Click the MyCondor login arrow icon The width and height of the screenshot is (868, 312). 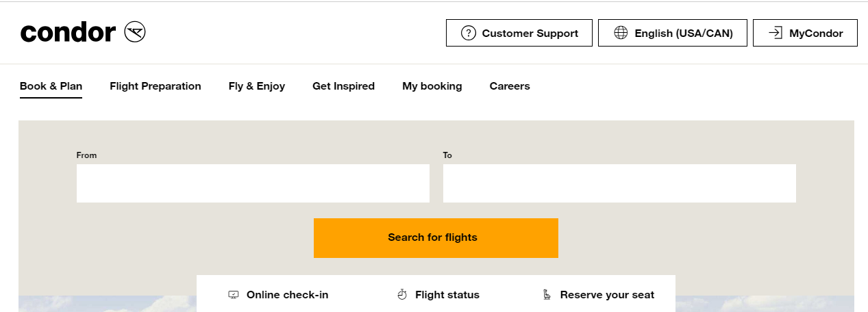[776, 33]
